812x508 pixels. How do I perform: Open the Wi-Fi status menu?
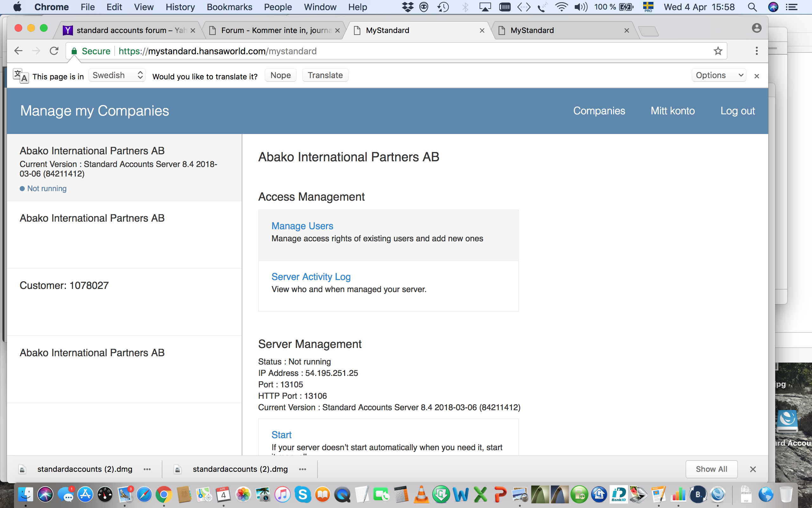point(561,7)
